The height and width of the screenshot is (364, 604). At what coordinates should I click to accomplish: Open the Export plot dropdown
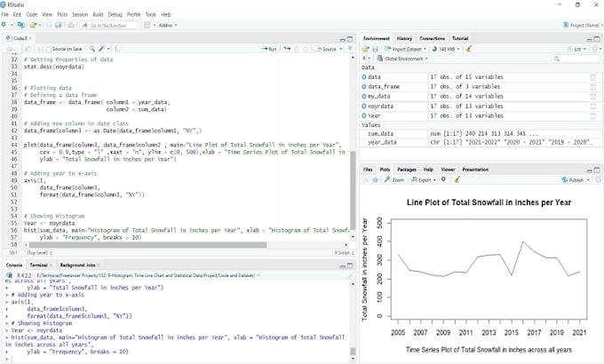click(423, 180)
